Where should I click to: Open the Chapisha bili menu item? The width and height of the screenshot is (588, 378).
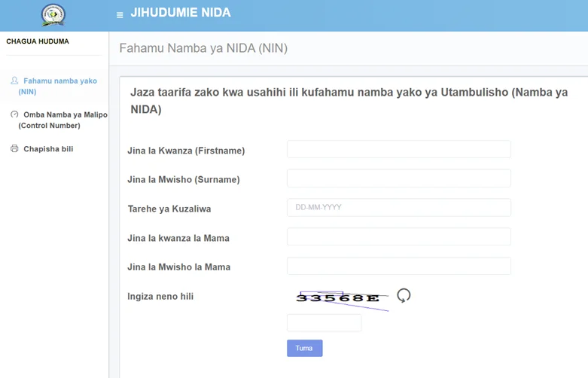click(48, 149)
